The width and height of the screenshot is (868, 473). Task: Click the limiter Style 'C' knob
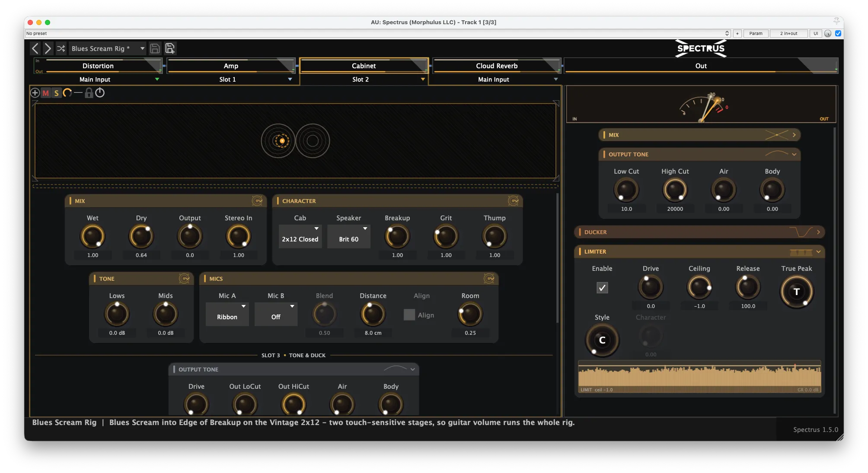(602, 340)
